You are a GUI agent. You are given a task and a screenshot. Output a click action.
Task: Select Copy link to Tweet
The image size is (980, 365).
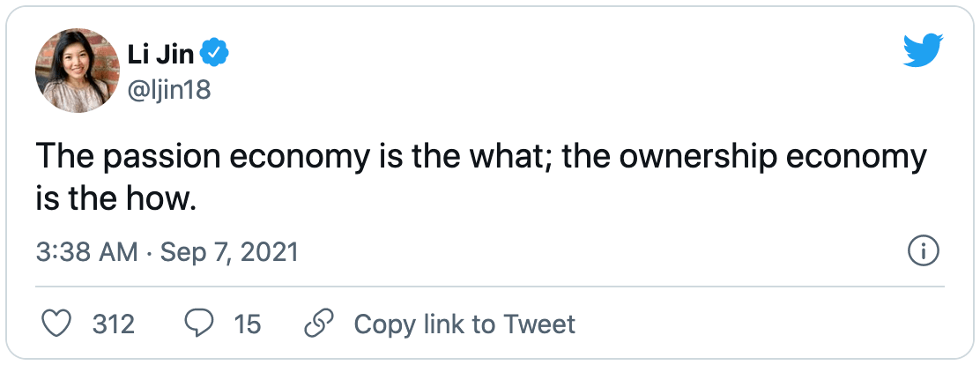point(464,324)
